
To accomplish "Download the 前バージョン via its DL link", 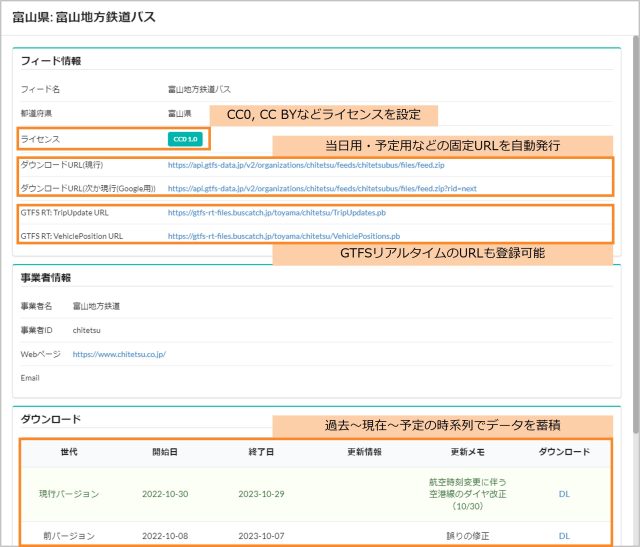I will pos(565,535).
